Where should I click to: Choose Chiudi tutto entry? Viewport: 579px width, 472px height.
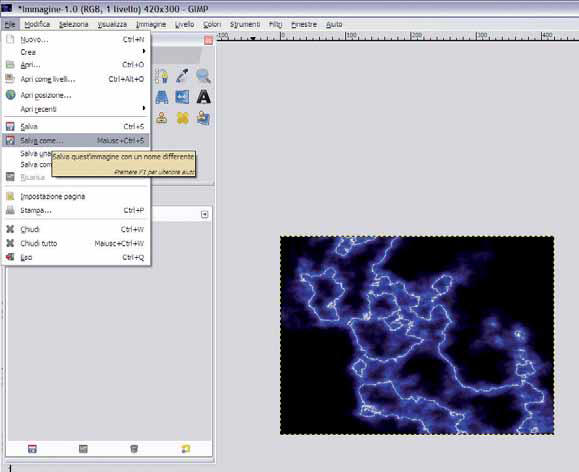[x=76, y=243]
